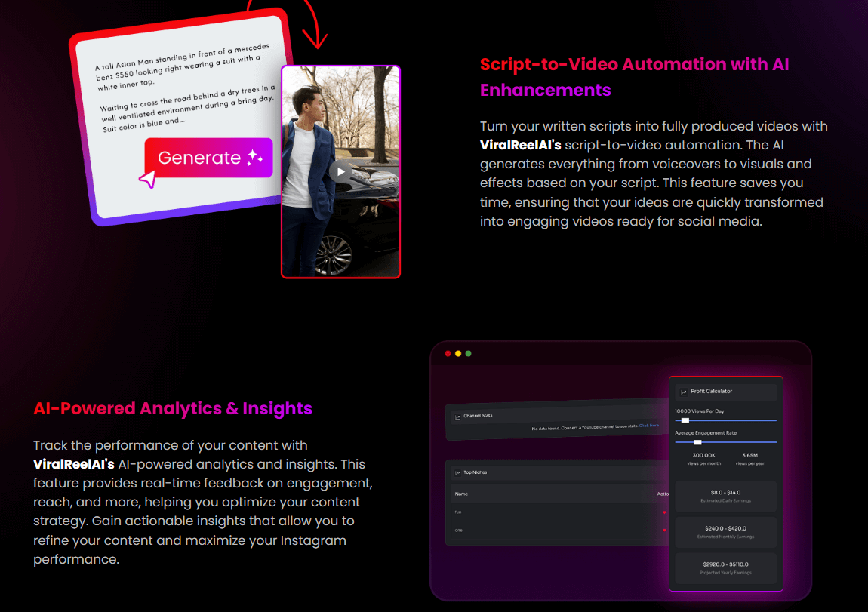Click bold 'ViralReelAI's' in the script-to-video paragraph

(520, 145)
